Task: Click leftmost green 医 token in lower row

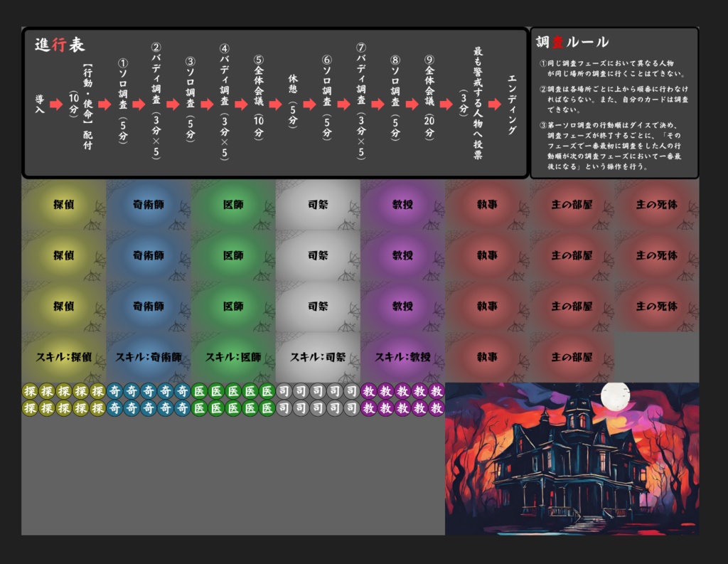Action: click(x=200, y=408)
